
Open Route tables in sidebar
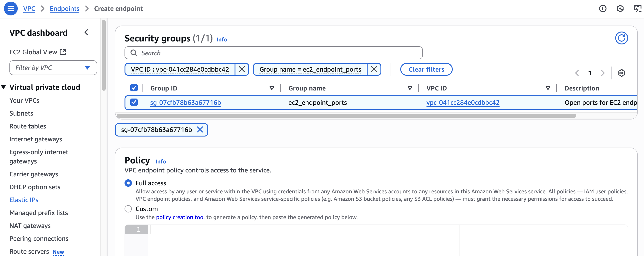click(x=27, y=126)
